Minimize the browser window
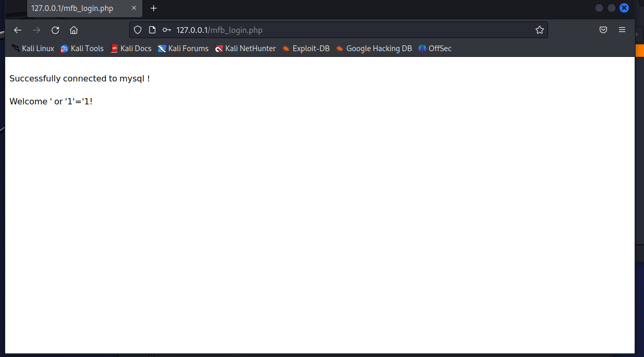 (599, 8)
